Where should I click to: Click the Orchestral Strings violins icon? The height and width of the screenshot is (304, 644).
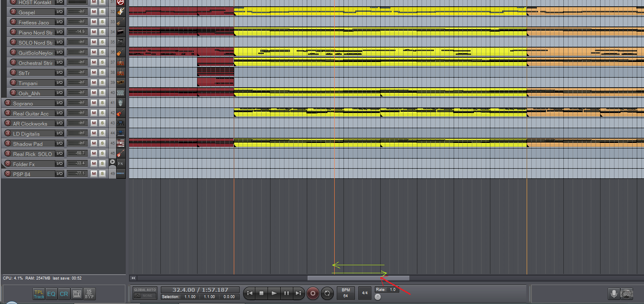point(121,62)
